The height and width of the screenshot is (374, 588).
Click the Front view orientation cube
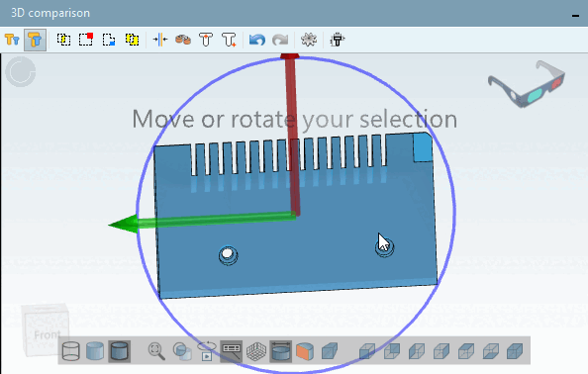click(x=46, y=329)
